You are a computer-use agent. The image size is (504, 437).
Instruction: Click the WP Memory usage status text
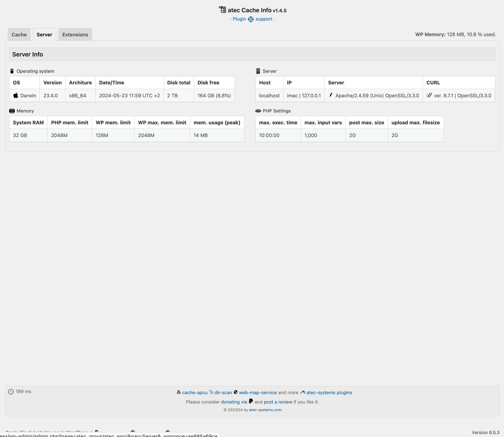tap(456, 34)
